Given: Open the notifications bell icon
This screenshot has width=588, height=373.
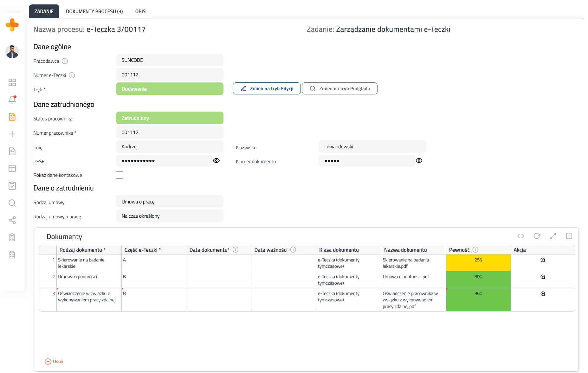Looking at the screenshot, I should [12, 100].
